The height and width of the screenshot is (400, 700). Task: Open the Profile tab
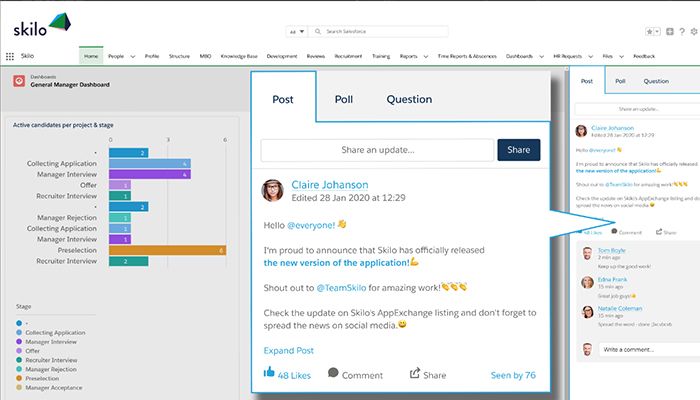[152, 56]
